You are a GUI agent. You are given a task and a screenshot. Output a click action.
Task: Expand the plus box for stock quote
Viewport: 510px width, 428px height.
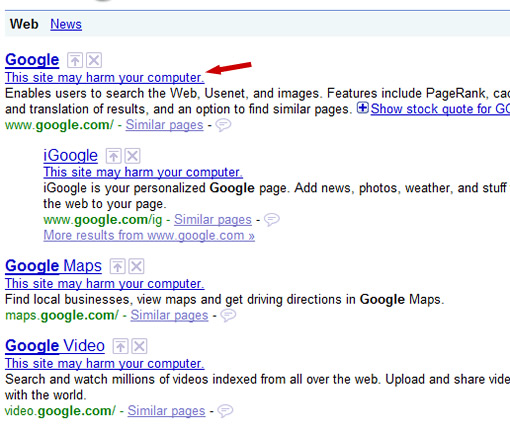363,108
